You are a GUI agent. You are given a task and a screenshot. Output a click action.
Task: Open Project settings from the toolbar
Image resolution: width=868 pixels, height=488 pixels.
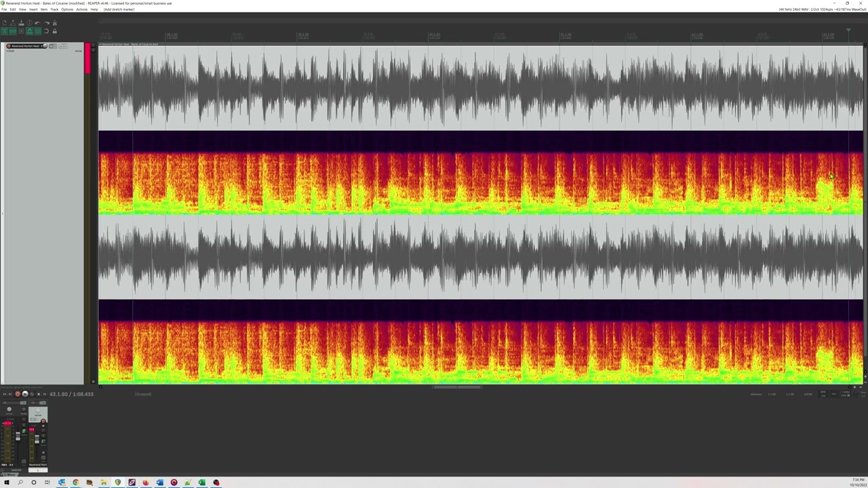point(29,22)
